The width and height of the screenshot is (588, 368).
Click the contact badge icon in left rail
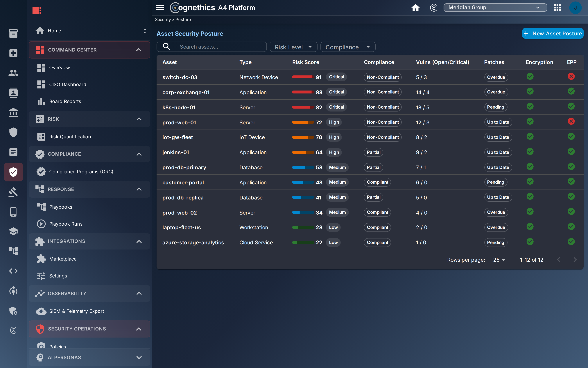point(13,93)
